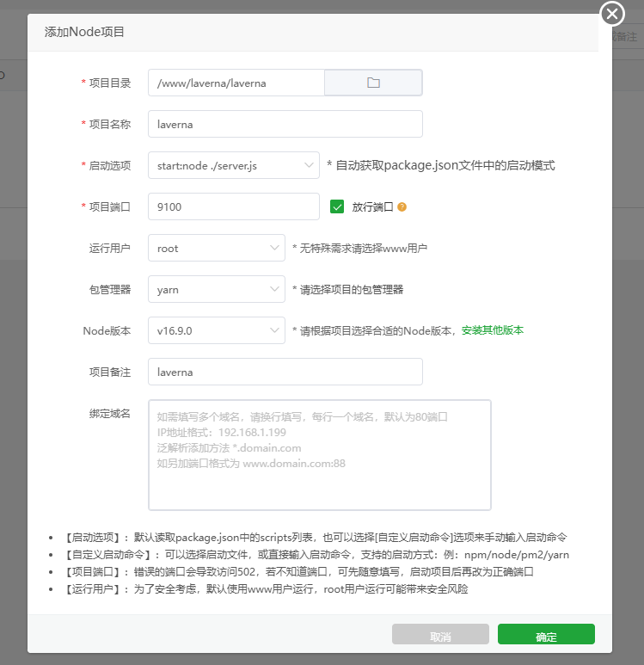Click the 取消 button

440,634
